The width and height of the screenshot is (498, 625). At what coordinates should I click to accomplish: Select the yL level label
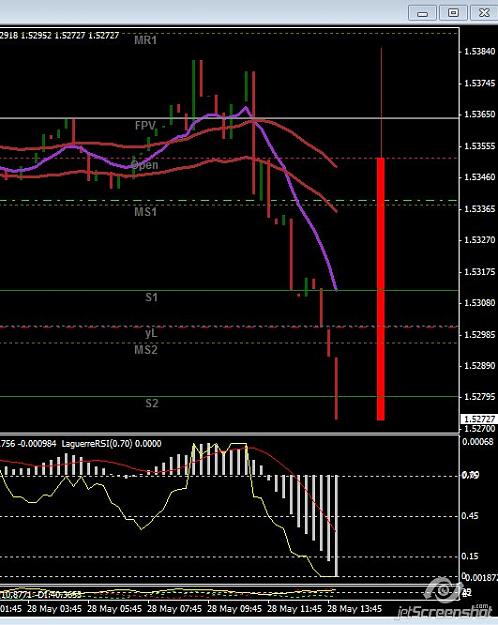(151, 333)
